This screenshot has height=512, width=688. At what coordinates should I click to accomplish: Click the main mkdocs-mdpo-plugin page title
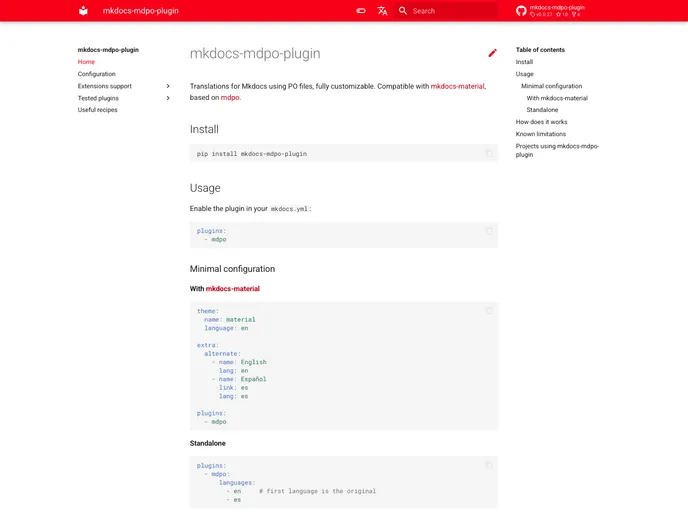click(255, 53)
